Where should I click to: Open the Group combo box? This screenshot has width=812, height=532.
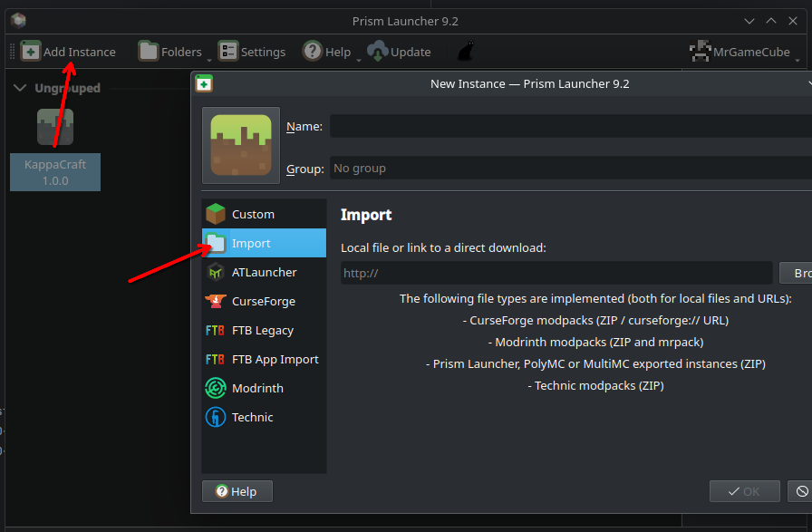pyautogui.click(x=569, y=168)
